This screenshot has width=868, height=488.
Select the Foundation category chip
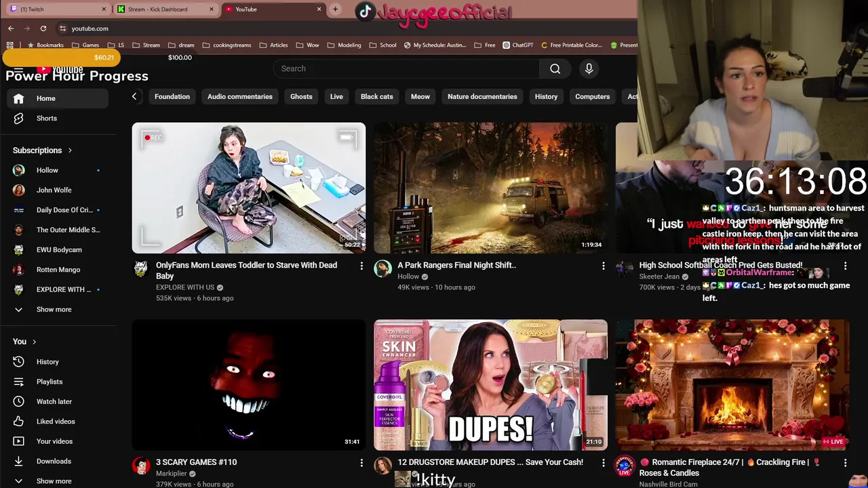click(x=172, y=97)
